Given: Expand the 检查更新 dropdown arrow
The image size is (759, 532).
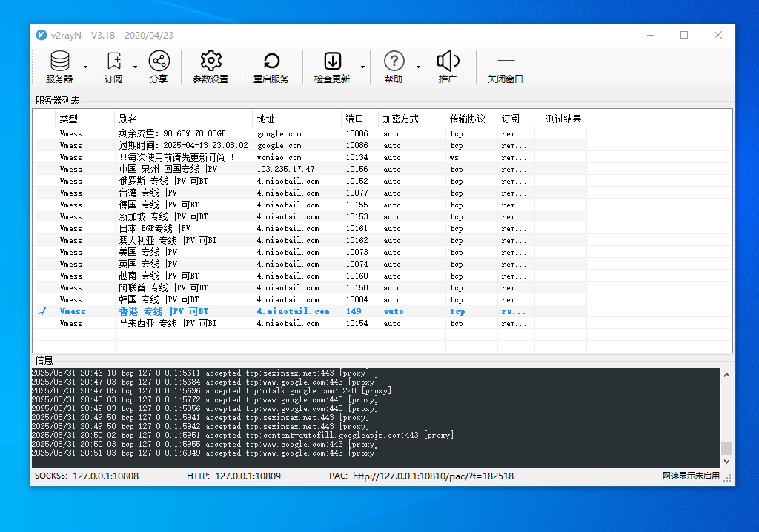Looking at the screenshot, I should (362, 67).
